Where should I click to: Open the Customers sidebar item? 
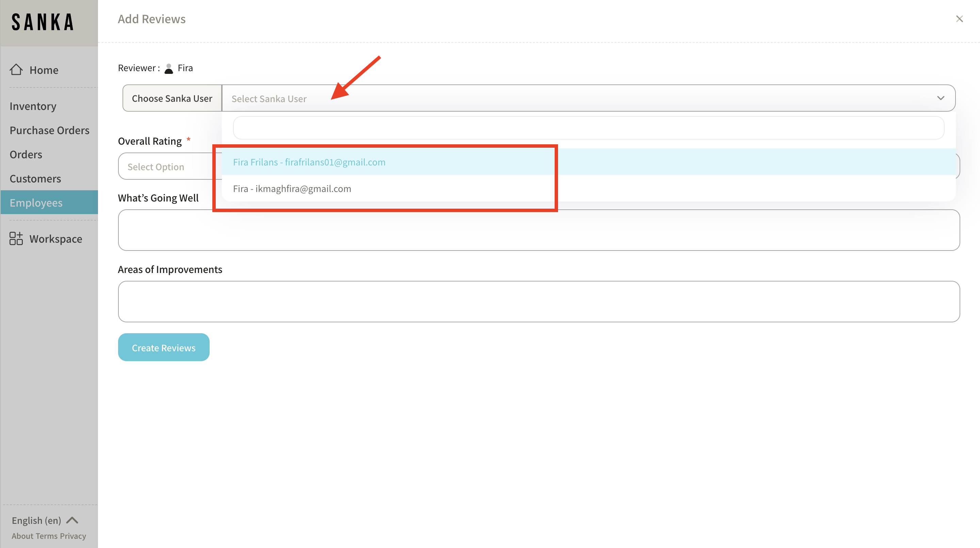35,178
